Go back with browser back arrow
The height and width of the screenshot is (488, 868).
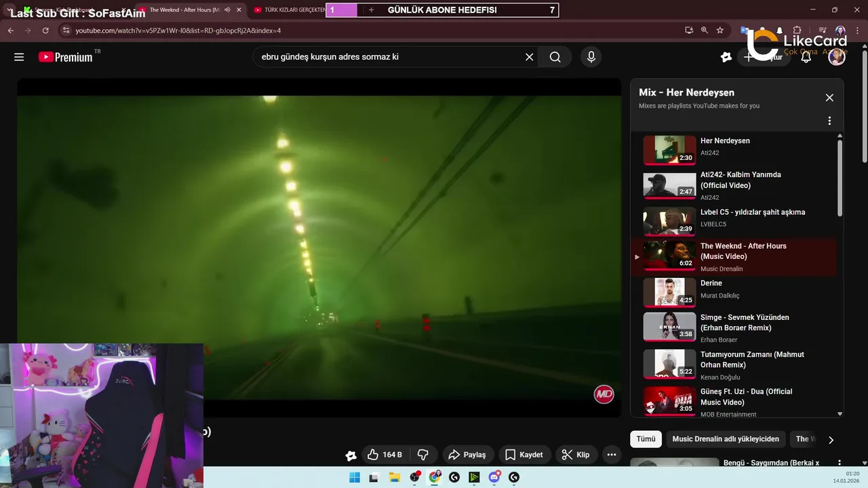pyautogui.click(x=10, y=30)
